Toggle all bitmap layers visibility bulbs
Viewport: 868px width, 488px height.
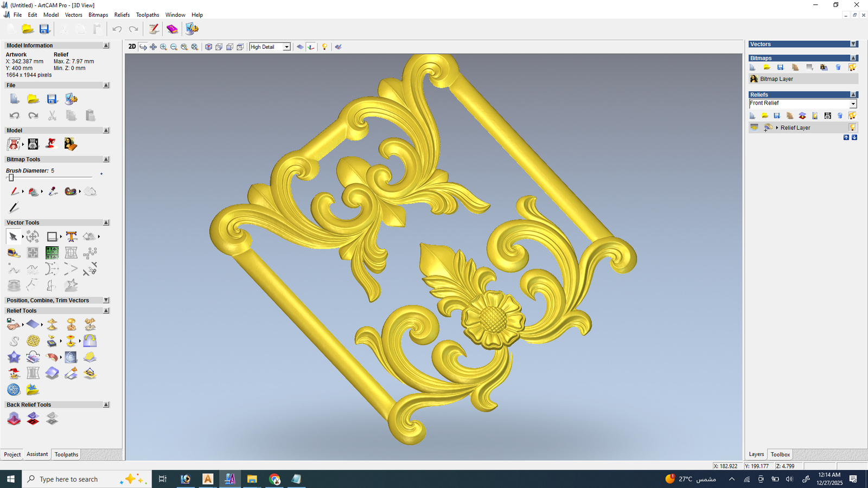(x=852, y=67)
